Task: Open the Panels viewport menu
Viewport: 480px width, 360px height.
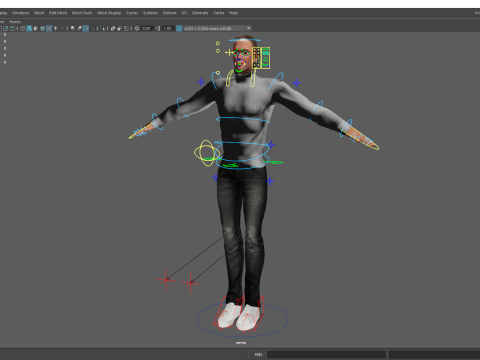Action: pos(15,22)
